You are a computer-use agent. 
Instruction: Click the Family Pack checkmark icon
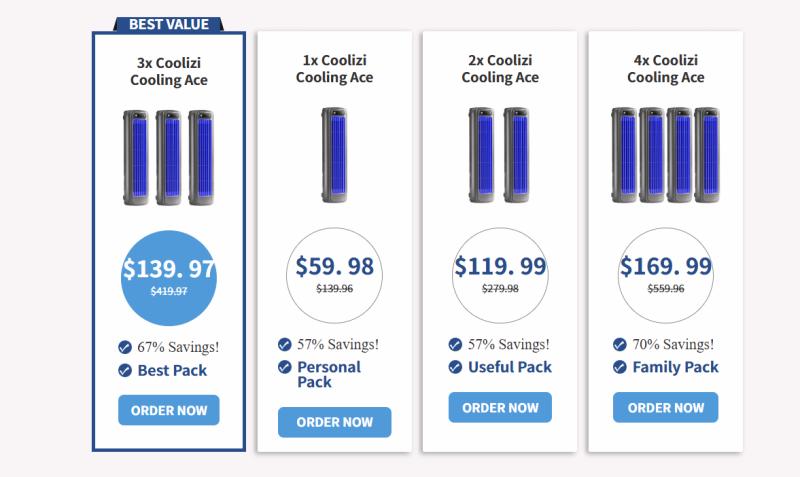coord(620,367)
